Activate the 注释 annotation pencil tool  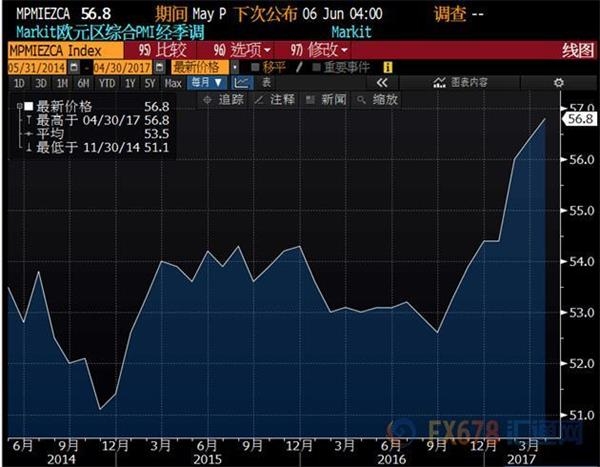pyautogui.click(x=275, y=100)
